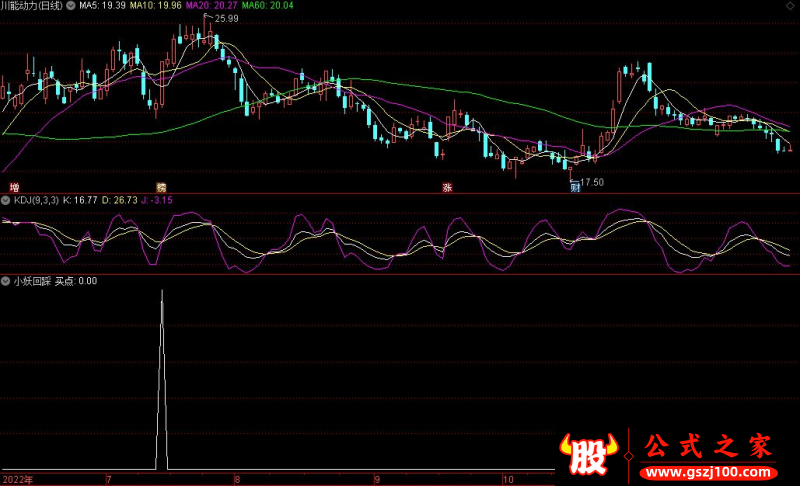This screenshot has height=486, width=800.
Task: Click the 增 event marker icon
Action: 14,187
